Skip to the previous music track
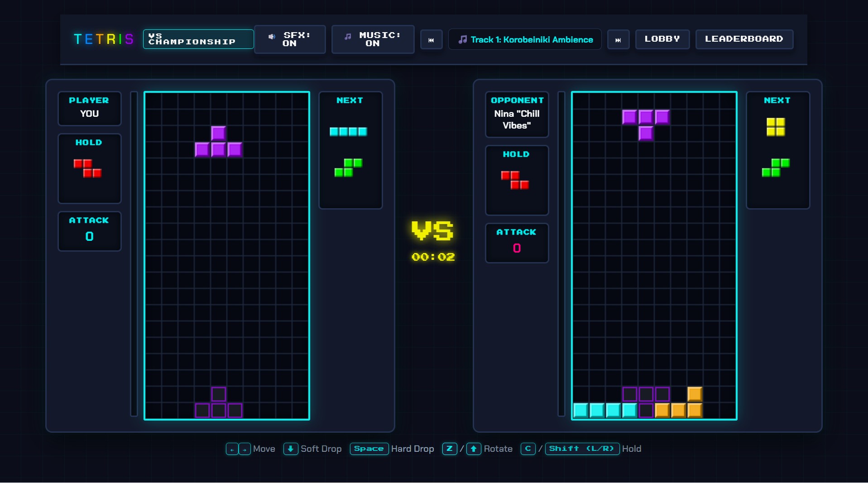 pyautogui.click(x=431, y=40)
